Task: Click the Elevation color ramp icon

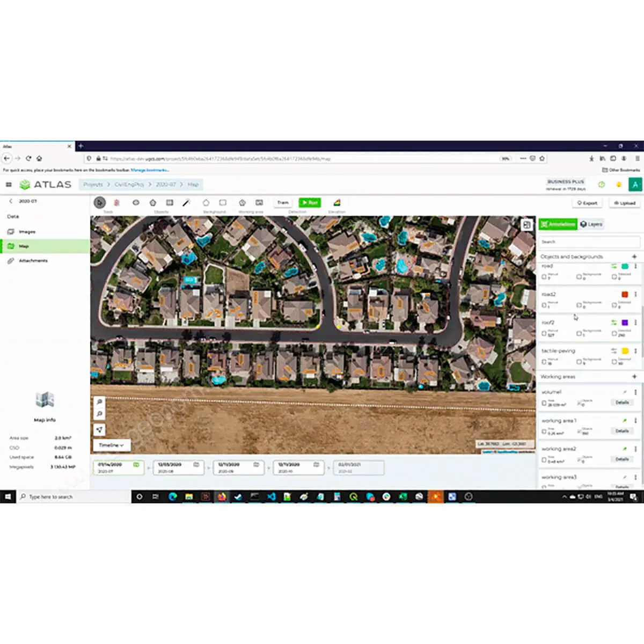Action: pos(336,203)
